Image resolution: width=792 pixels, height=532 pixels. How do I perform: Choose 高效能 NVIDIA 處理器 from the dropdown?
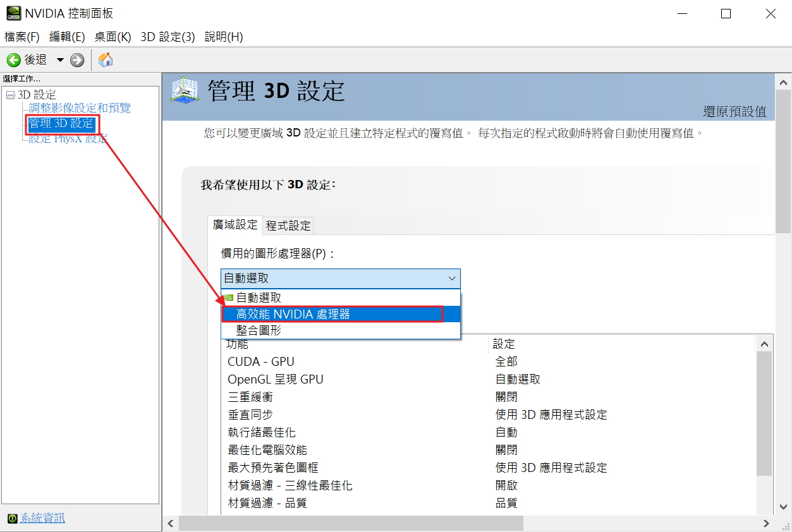(x=293, y=314)
